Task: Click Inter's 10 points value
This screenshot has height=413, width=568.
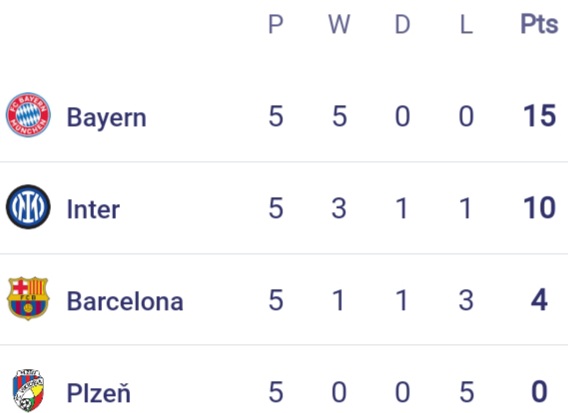Action: [539, 208]
